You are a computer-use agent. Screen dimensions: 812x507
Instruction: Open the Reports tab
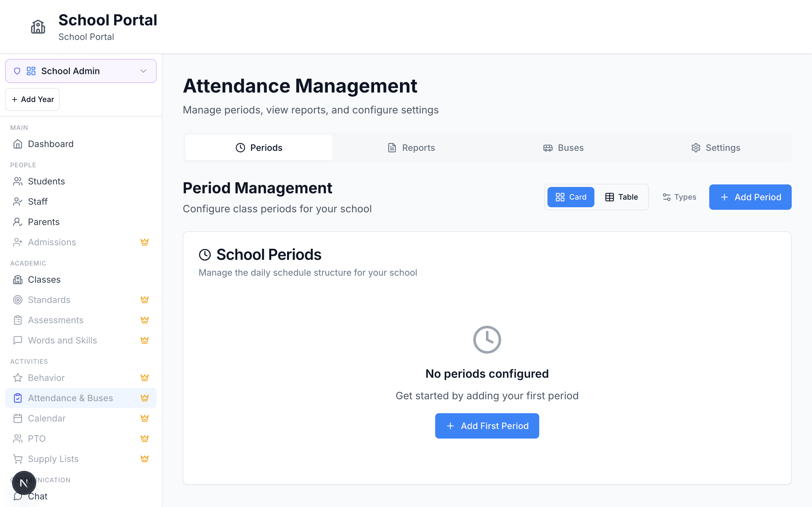[x=411, y=148]
